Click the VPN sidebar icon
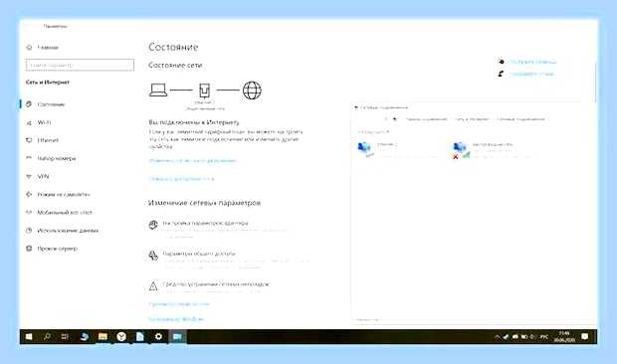 pos(29,176)
